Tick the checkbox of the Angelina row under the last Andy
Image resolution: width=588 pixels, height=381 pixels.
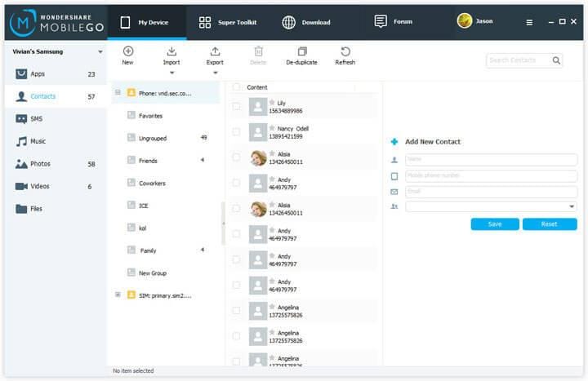click(x=236, y=311)
